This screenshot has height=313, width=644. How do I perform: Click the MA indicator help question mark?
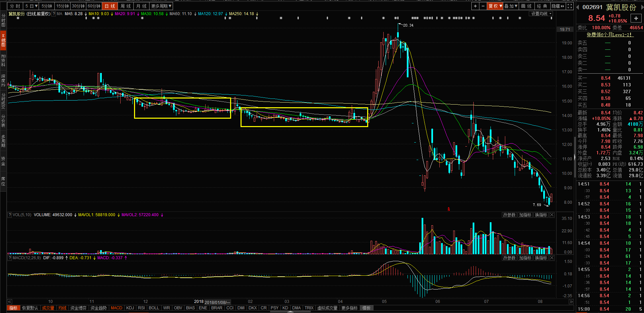coord(54,14)
